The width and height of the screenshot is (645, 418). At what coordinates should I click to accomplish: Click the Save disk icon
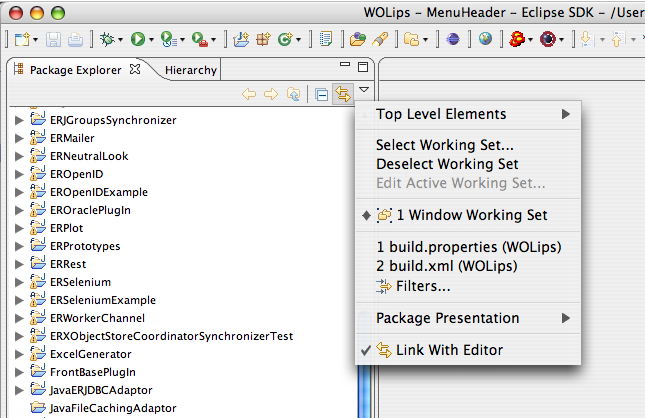click(53, 39)
